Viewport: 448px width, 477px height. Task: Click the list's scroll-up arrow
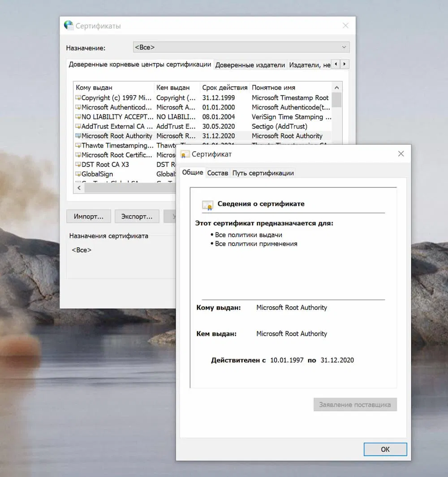[x=336, y=88]
